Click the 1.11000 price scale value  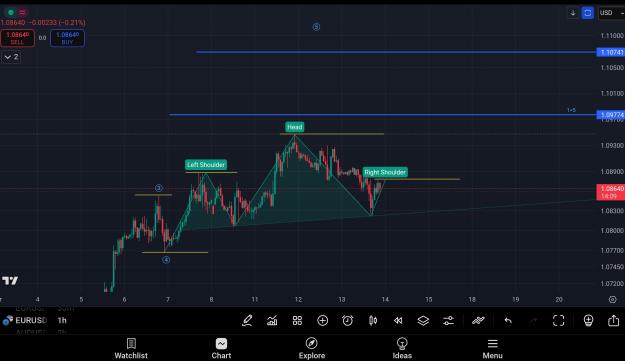(612, 36)
